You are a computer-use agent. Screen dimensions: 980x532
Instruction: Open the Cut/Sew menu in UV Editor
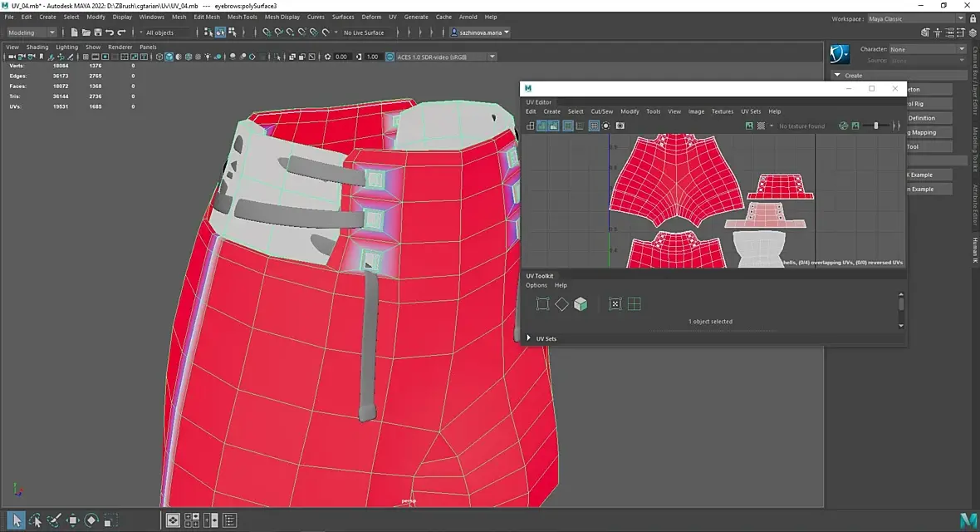coord(602,111)
